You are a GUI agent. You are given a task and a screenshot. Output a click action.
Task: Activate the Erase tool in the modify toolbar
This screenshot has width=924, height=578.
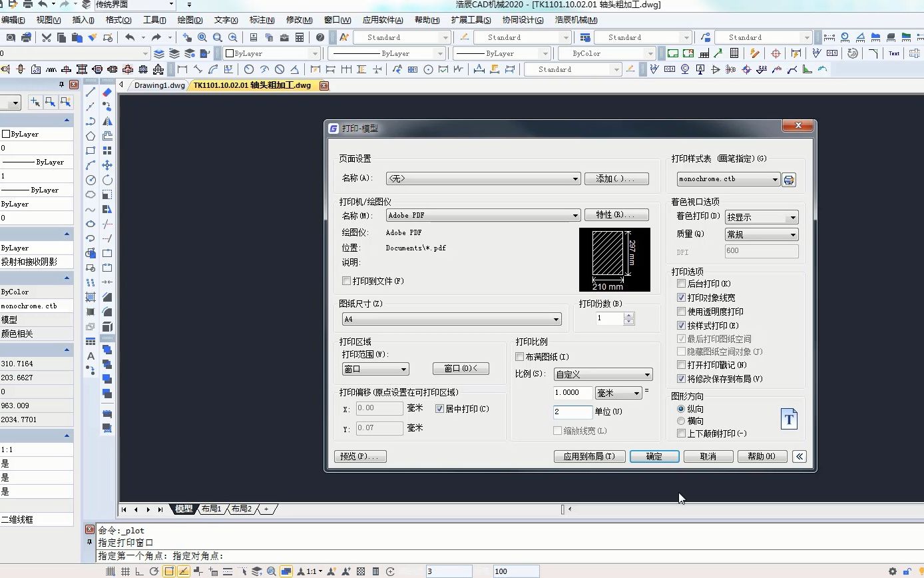pyautogui.click(x=107, y=91)
